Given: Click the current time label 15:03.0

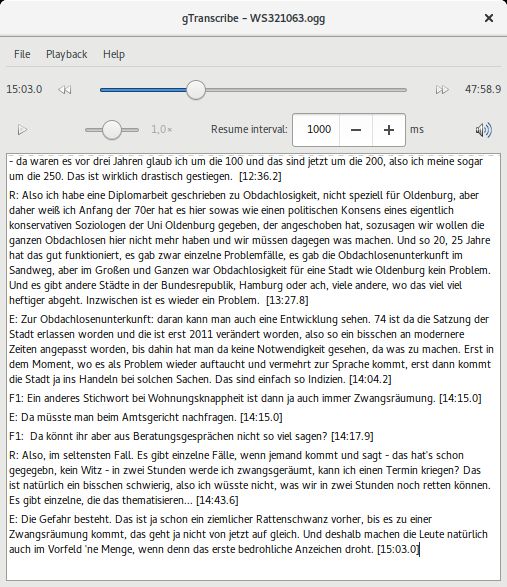Looking at the screenshot, I should 24,89.
